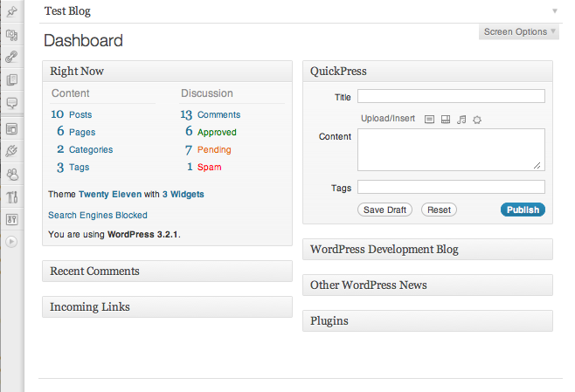Screen dimensions: 575x392
Task: Expand the Recent Comments widget
Action: [x=167, y=272]
